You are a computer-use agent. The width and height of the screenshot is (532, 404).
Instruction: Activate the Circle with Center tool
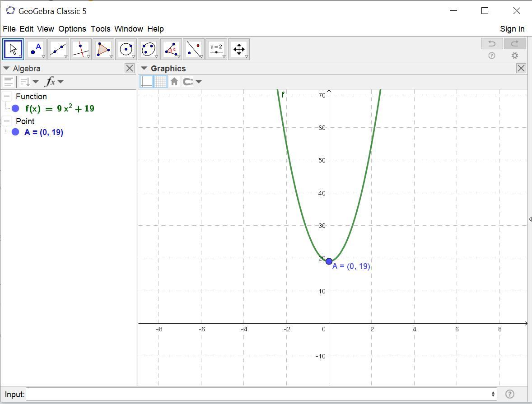(x=126, y=49)
